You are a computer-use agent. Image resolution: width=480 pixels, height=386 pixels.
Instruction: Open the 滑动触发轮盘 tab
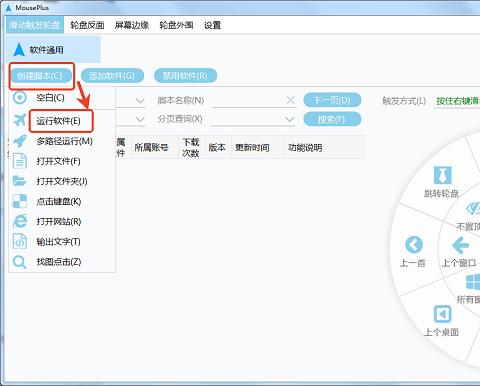pos(35,25)
